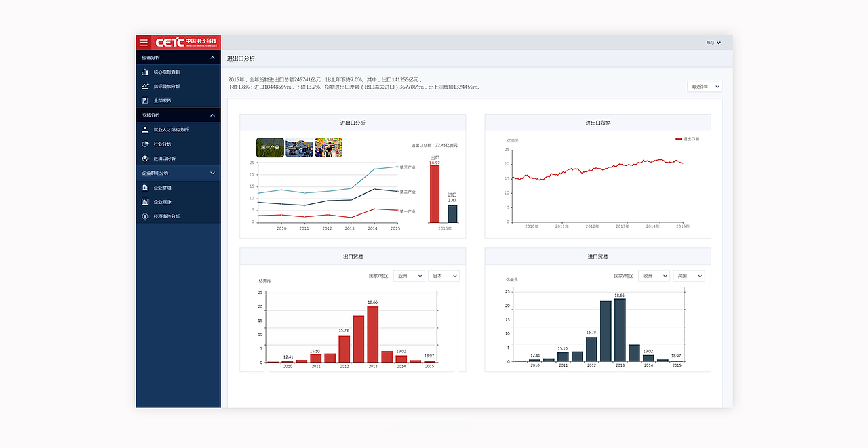Select the 第一产业 field thumbnail
The height and width of the screenshot is (448, 868).
tap(270, 147)
